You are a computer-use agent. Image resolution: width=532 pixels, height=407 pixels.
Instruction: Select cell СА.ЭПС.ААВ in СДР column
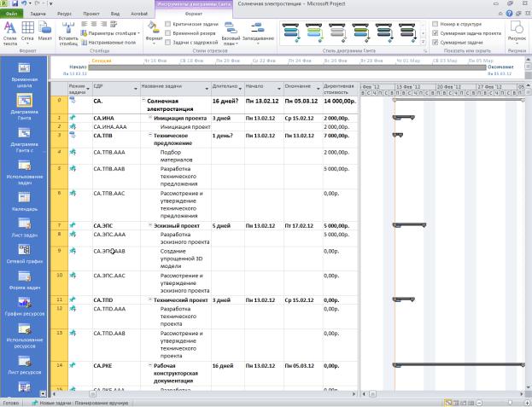[x=116, y=259]
